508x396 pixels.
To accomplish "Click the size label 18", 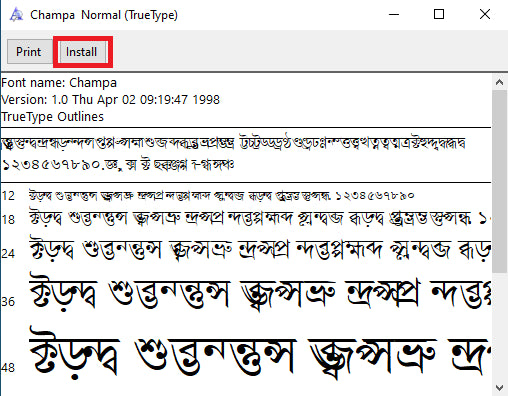I will coord(8,220).
